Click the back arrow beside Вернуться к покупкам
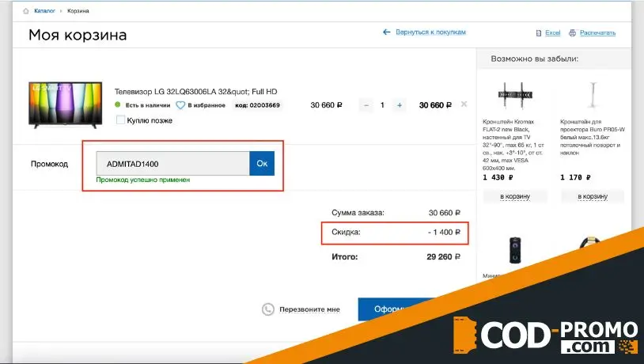Viewport: 644px width, 364px height. [x=387, y=32]
